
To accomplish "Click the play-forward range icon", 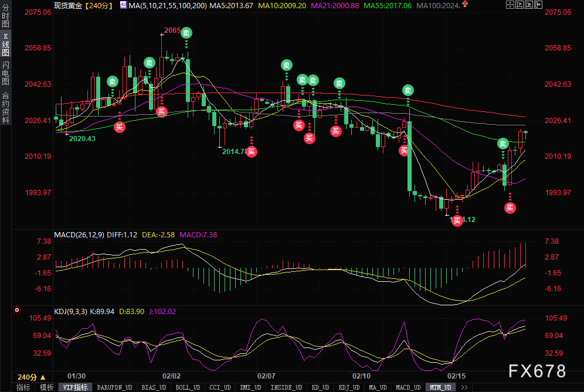I will 528,5.
